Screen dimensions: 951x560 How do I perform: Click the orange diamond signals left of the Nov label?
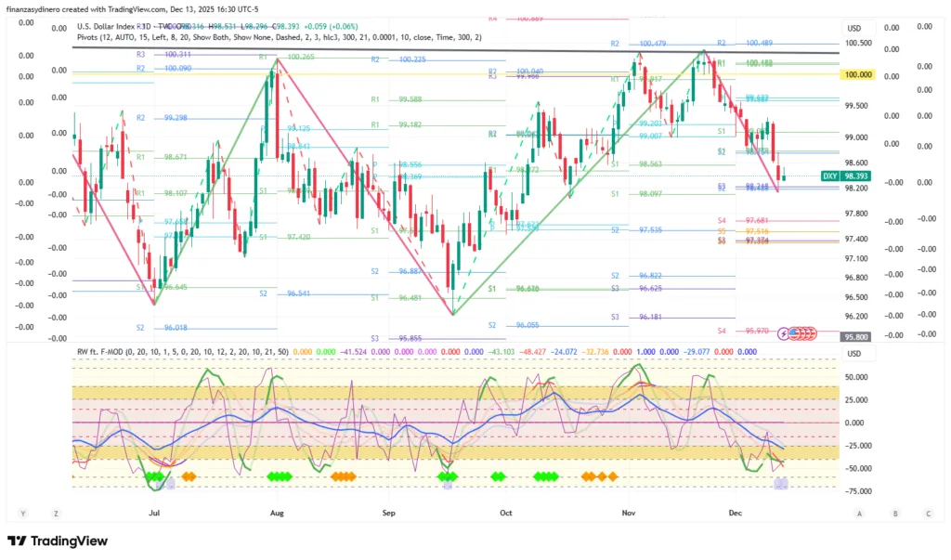point(600,476)
